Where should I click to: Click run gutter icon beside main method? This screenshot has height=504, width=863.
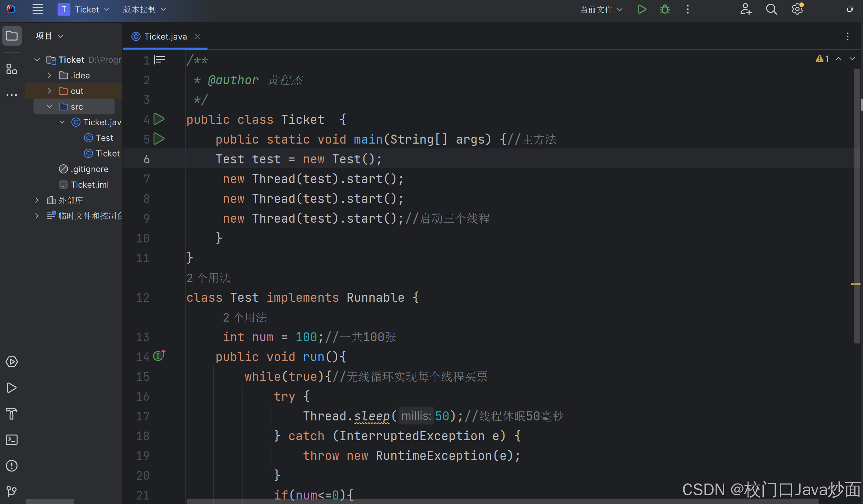click(159, 139)
